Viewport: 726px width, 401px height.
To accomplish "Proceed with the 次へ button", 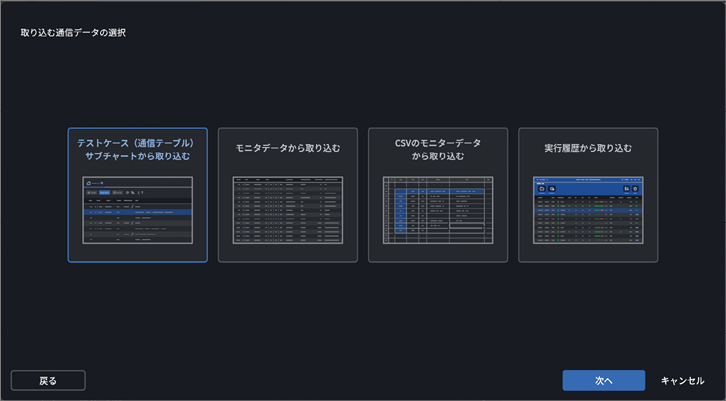I will point(604,381).
